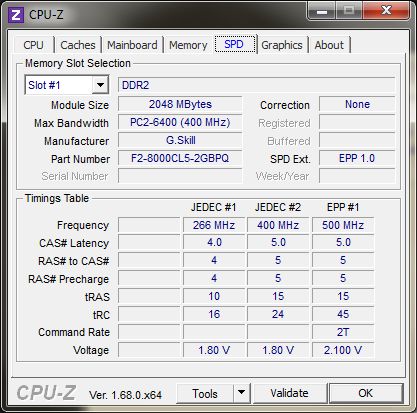This screenshot has height=413, width=417.
Task: Click the Max Bandwidth PC2-6400 field
Action: click(180, 122)
